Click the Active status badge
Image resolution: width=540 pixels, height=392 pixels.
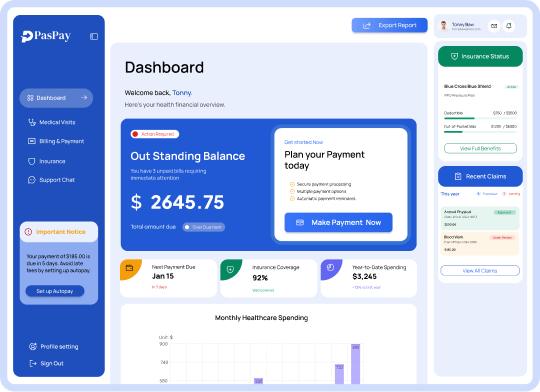point(511,87)
